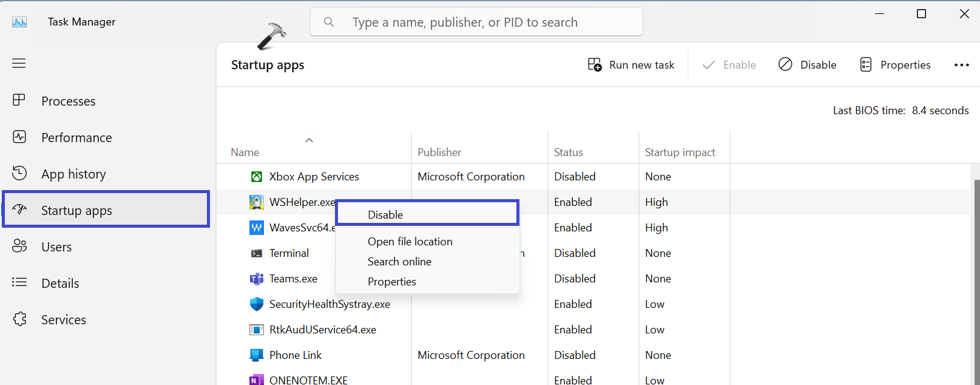Open the hamburger navigation menu

19,63
